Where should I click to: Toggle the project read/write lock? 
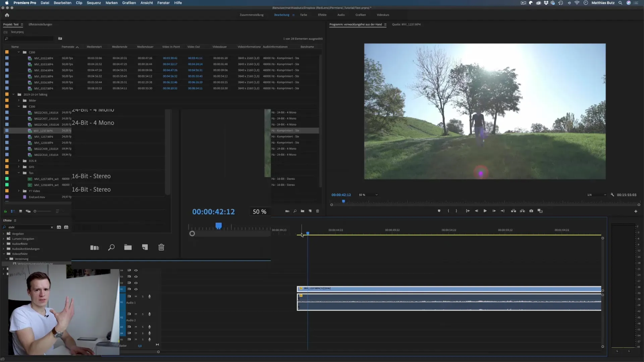point(5,211)
